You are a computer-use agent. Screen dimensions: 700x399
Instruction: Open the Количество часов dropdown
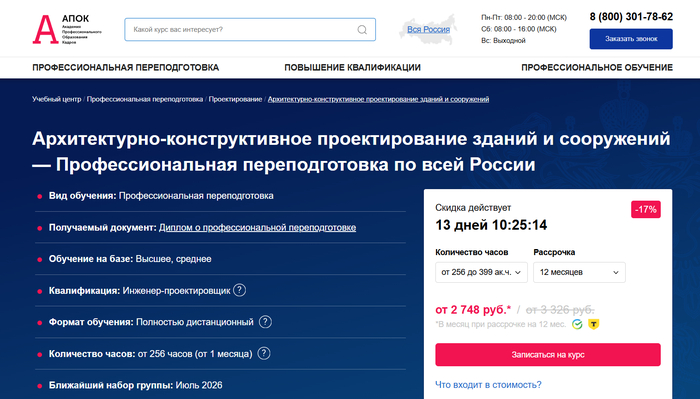(481, 272)
